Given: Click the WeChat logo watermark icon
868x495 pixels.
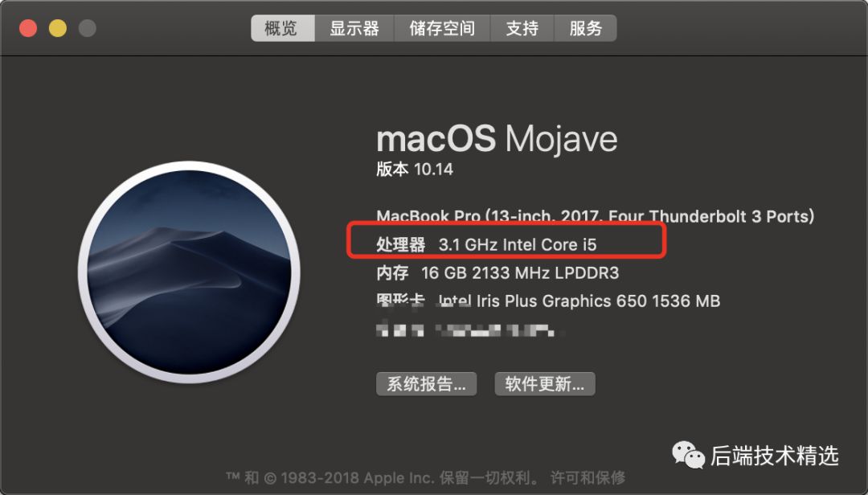Looking at the screenshot, I should click(x=688, y=455).
